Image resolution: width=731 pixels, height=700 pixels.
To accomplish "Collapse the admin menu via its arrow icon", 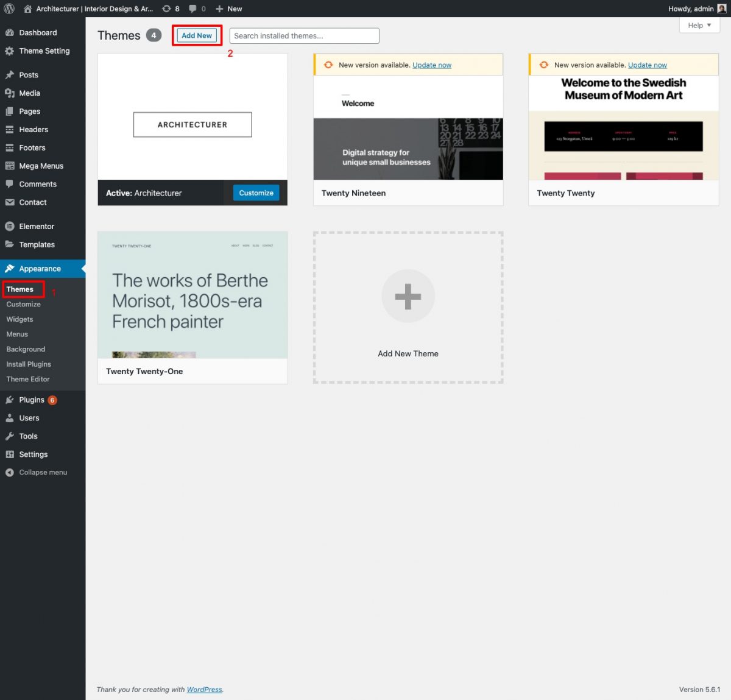I will (x=9, y=472).
